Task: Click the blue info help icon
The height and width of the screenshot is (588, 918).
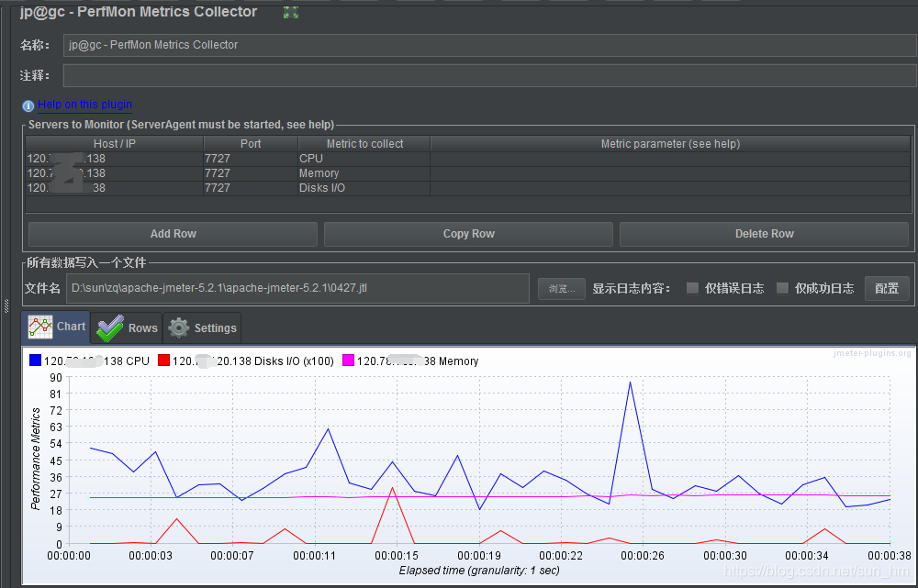Action: coord(28,105)
